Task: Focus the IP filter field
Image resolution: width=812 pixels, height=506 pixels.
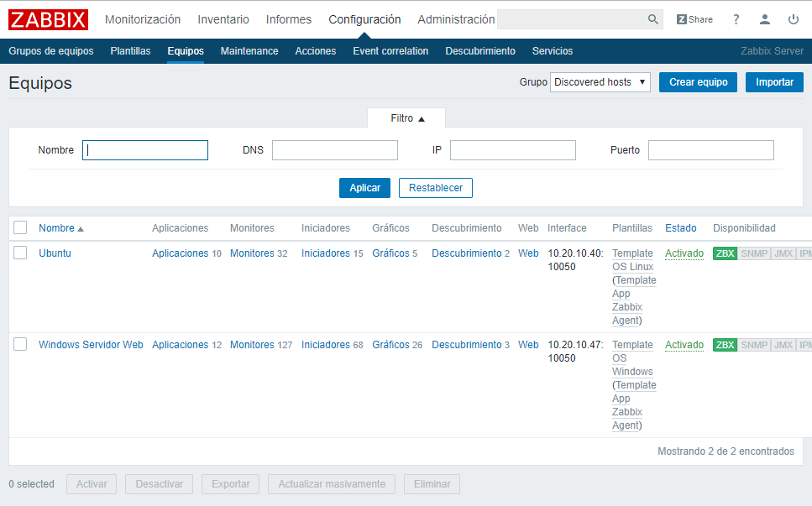Action: pyautogui.click(x=513, y=150)
